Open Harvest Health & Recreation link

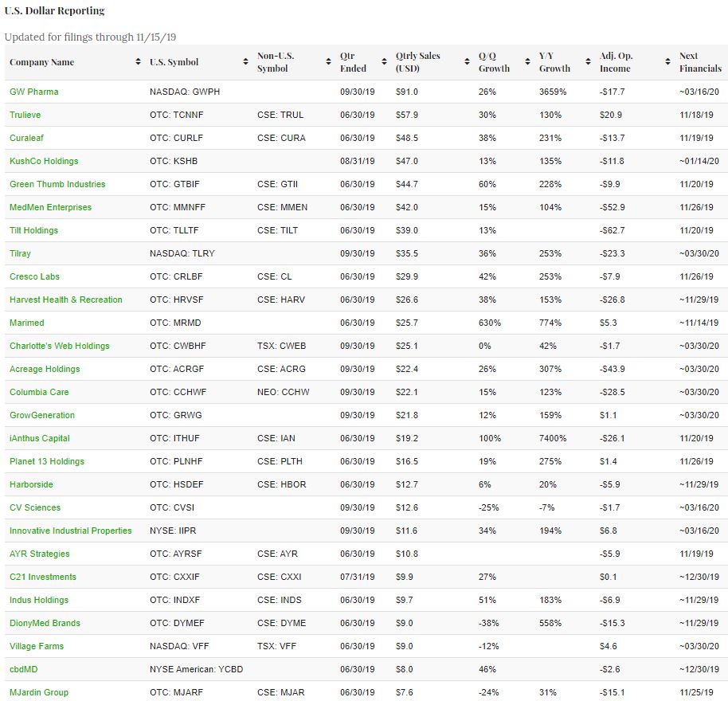coord(66,300)
